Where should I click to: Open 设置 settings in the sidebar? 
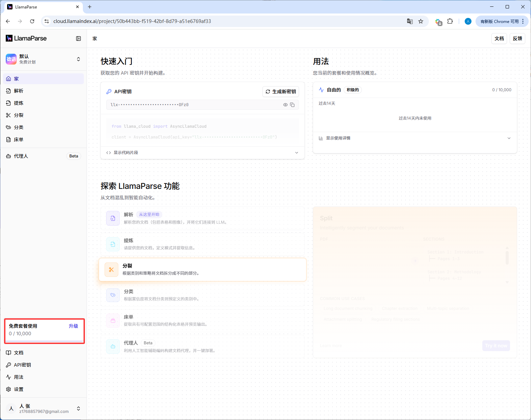tap(43, 389)
